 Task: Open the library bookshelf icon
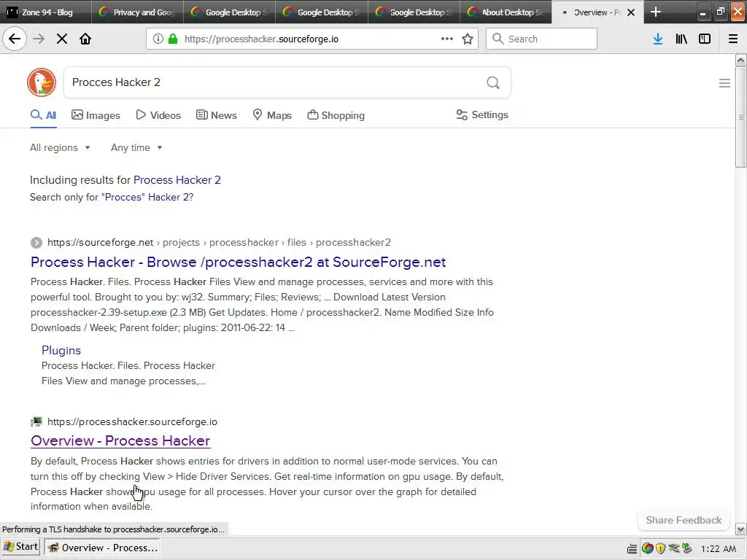[x=681, y=39]
